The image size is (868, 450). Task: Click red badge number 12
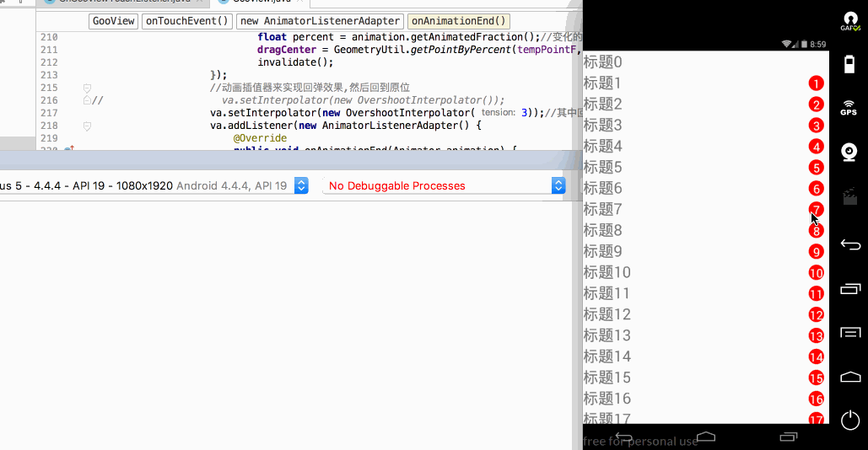point(816,314)
